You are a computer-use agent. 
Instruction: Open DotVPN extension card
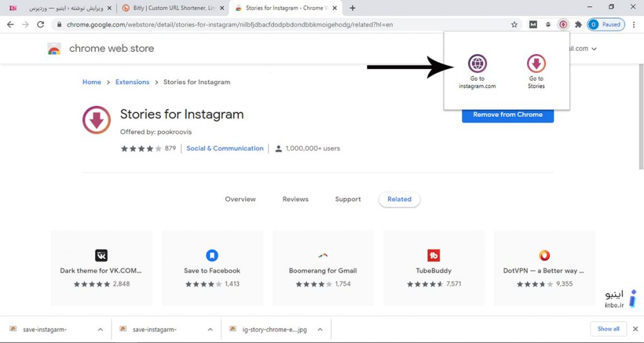544,268
